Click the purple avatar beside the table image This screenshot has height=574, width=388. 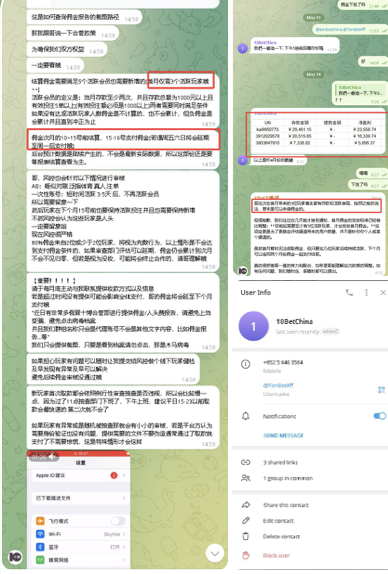[242, 160]
